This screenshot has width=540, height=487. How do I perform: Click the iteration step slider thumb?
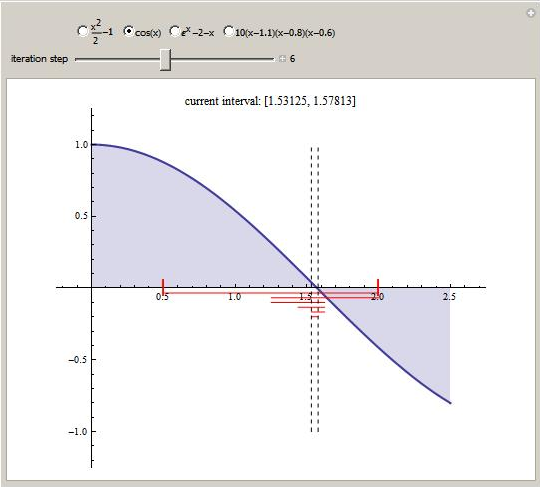coord(165,59)
